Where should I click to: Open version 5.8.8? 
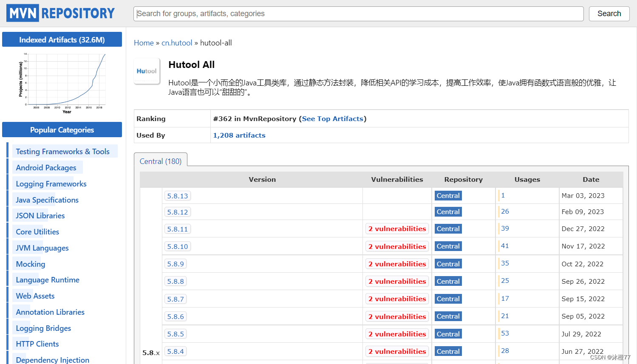pyautogui.click(x=176, y=281)
